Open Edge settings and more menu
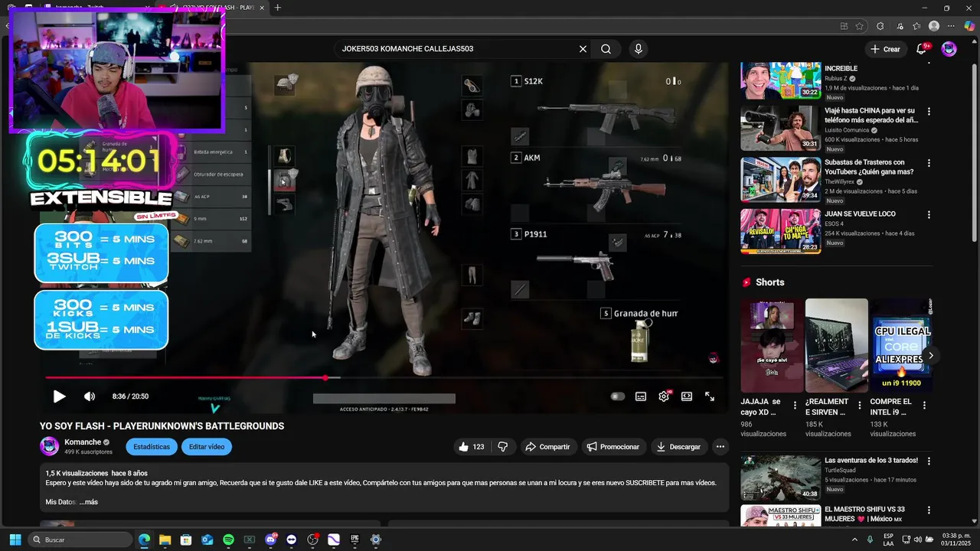Image resolution: width=980 pixels, height=551 pixels. tap(952, 26)
